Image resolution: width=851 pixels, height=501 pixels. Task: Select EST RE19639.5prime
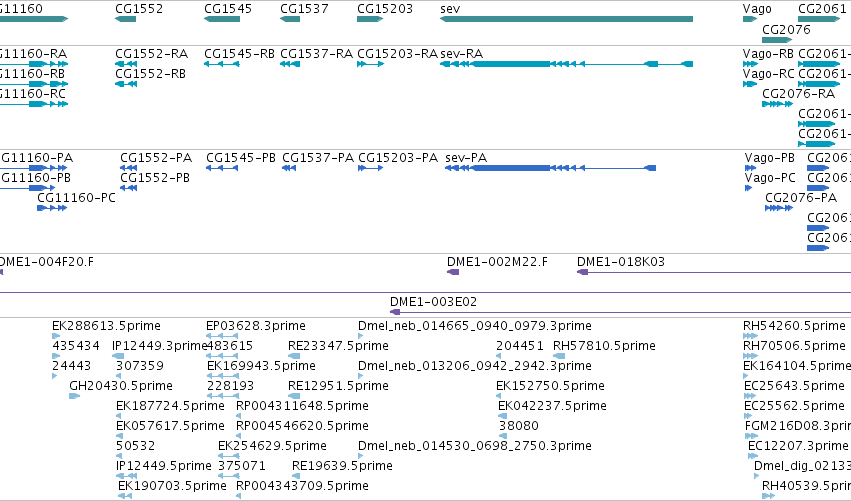(342, 466)
